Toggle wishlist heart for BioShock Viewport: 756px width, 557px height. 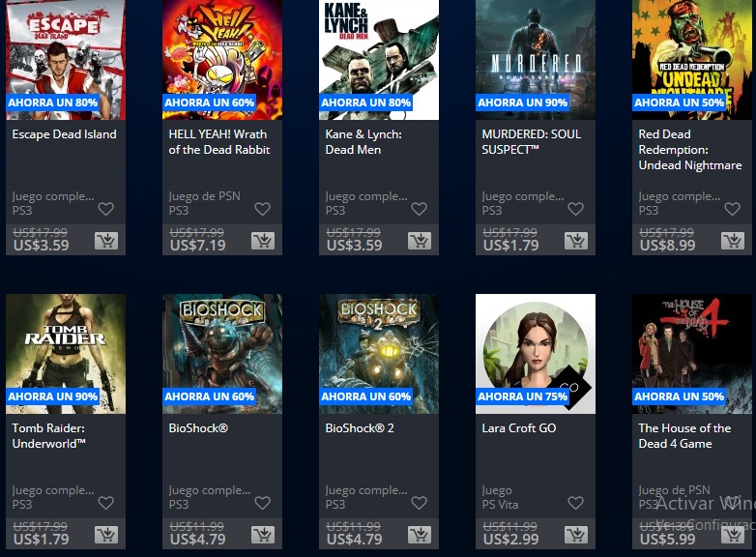tap(263, 503)
